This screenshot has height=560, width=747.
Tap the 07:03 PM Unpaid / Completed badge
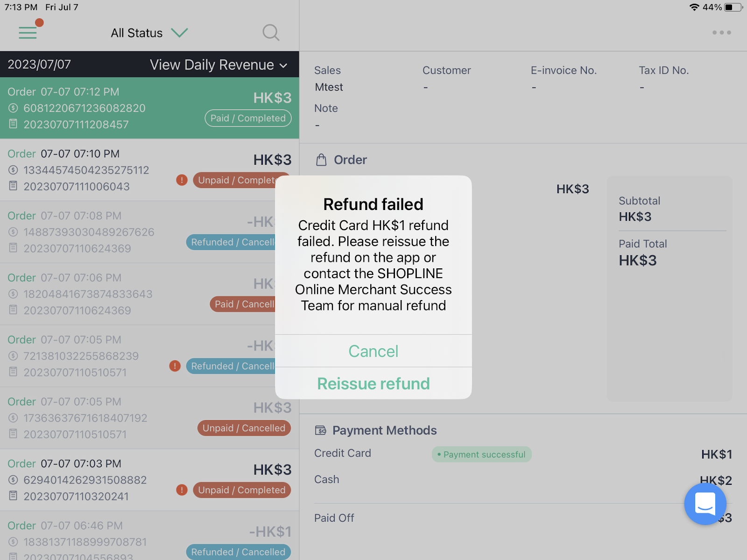242,490
